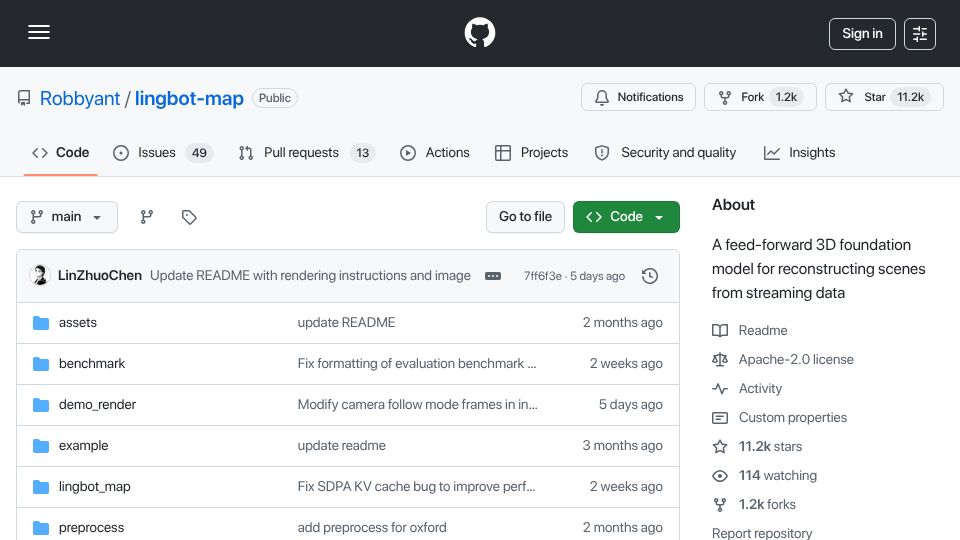This screenshot has height=540, width=960.
Task: Click the Sign in button
Action: click(862, 34)
